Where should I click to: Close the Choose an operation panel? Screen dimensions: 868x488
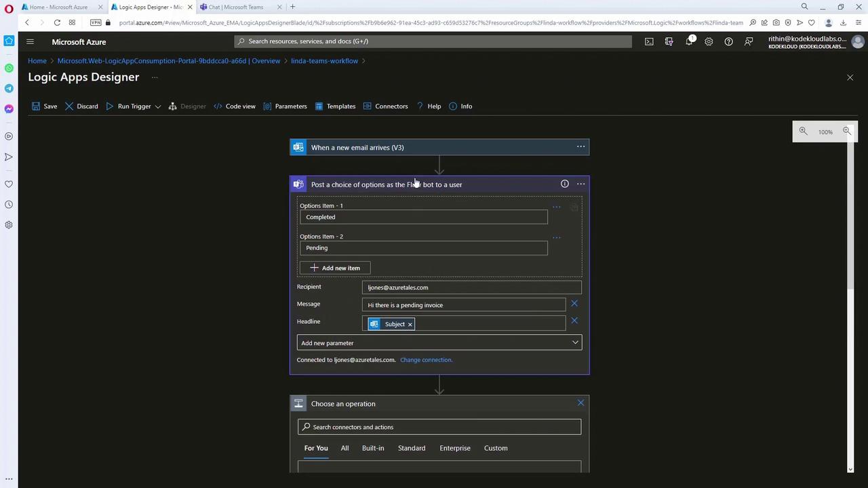[x=580, y=403]
